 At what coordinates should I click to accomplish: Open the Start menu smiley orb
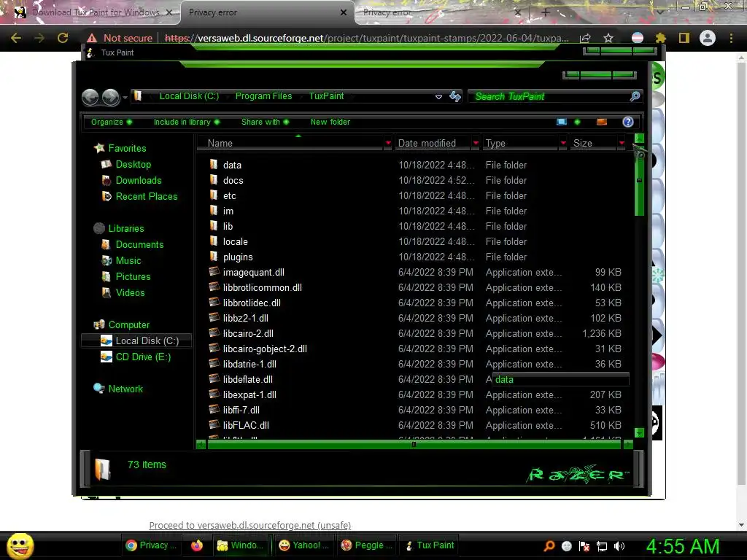pyautogui.click(x=20, y=545)
